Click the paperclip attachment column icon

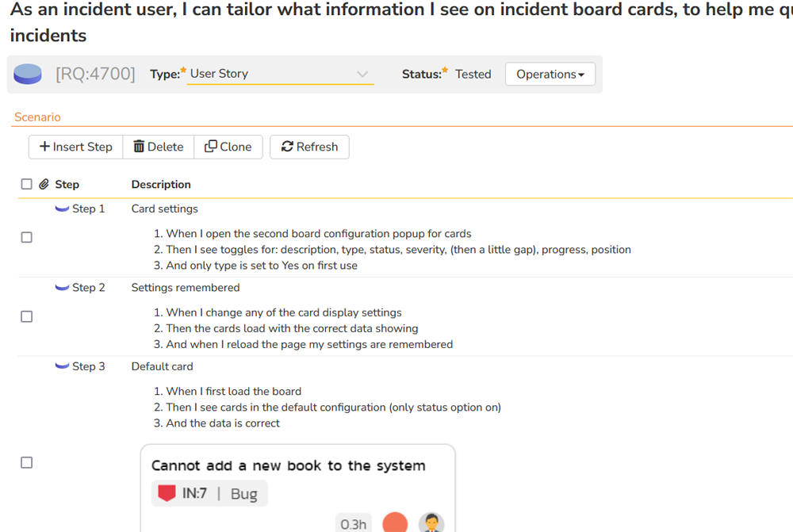coord(44,184)
